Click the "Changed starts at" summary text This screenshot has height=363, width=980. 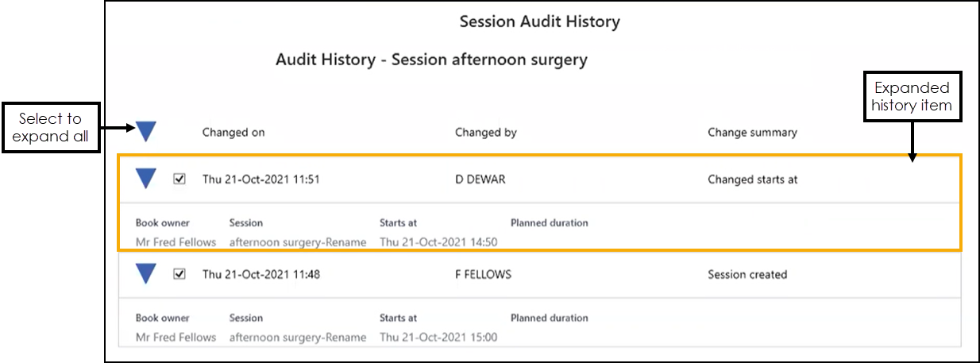pyautogui.click(x=752, y=180)
